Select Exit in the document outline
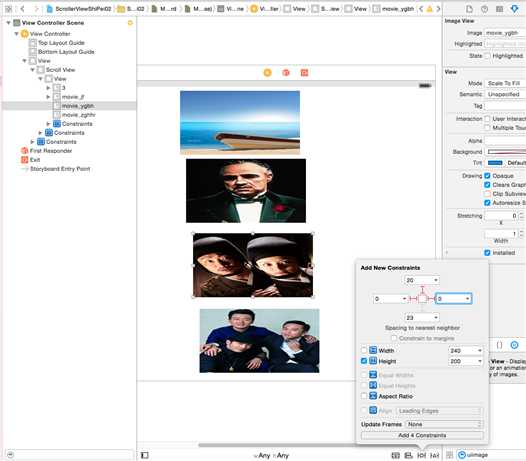This screenshot has width=526, height=461. click(35, 160)
